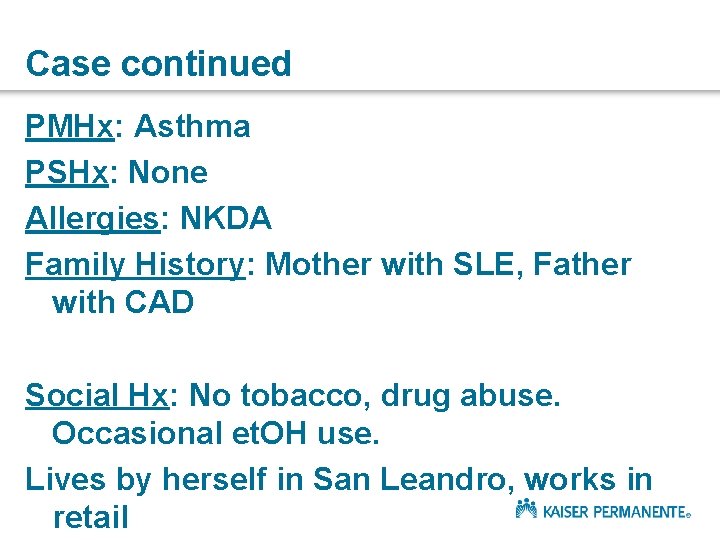Click the NKDA text
Viewport: 720px width, 540px height.
point(225,218)
